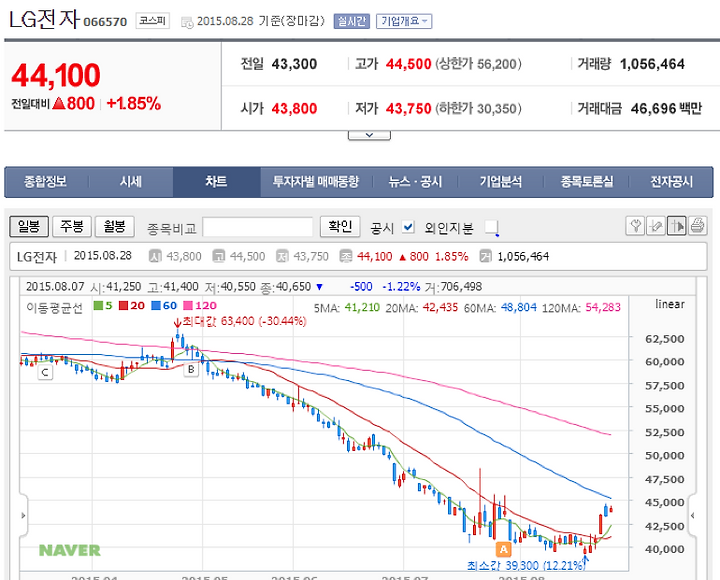Print the chart with printer icon
Screen dimensions: 720x580
pos(697,226)
